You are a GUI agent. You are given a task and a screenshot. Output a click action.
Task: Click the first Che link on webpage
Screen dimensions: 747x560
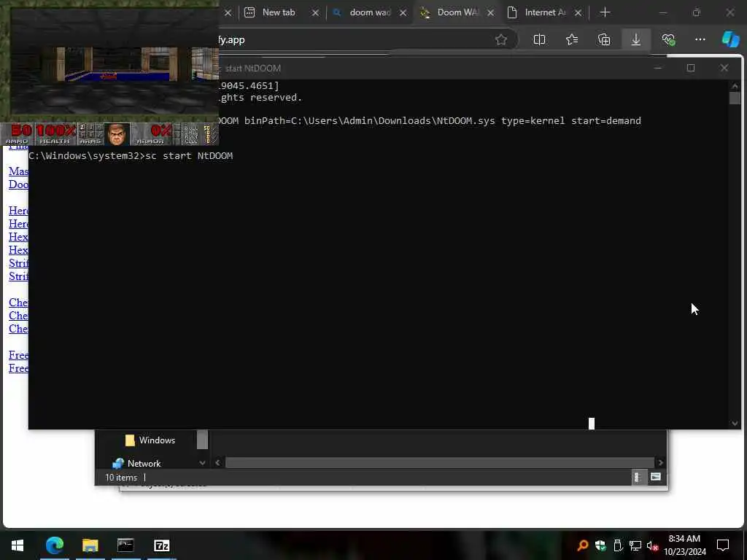[18, 303]
